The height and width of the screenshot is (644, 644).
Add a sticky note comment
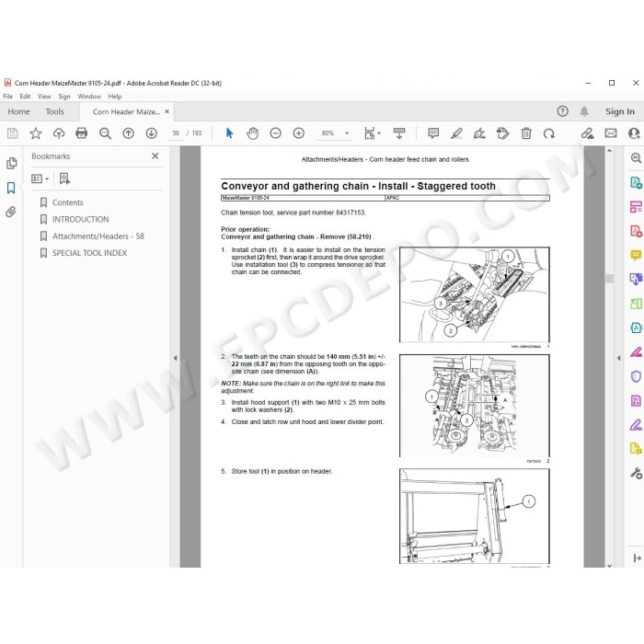pyautogui.click(x=433, y=133)
